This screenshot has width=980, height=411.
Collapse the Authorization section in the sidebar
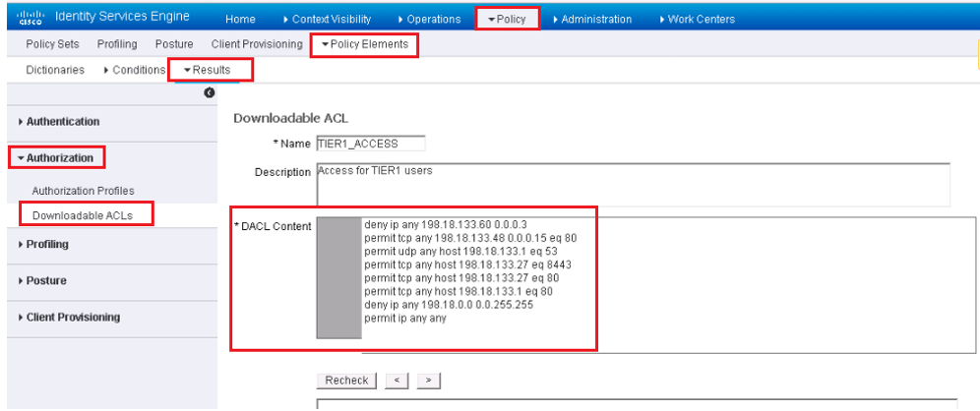pos(56,158)
